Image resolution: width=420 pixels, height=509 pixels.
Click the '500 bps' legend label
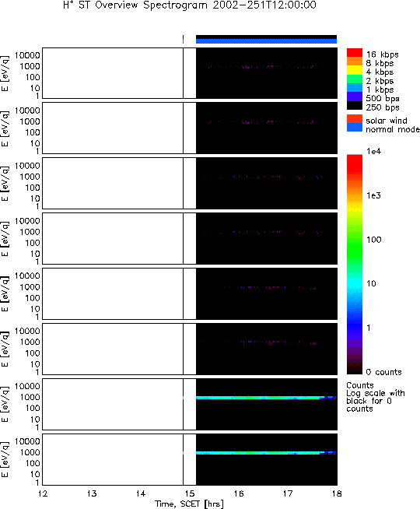(383, 98)
